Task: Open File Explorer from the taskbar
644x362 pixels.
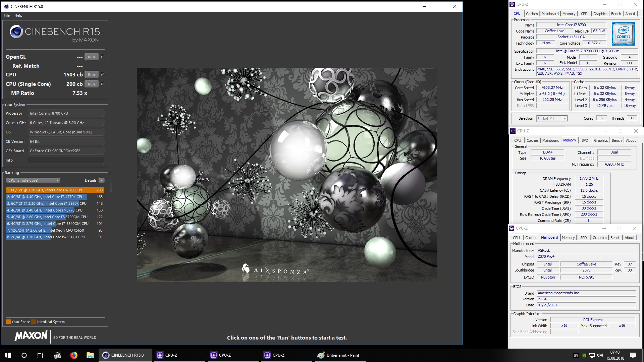Action: [x=90, y=355]
